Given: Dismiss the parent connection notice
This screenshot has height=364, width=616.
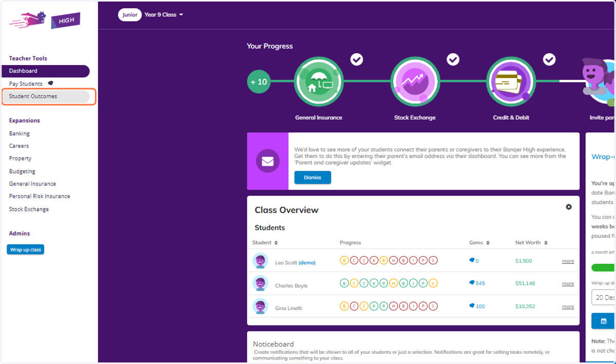Looking at the screenshot, I should click(313, 178).
